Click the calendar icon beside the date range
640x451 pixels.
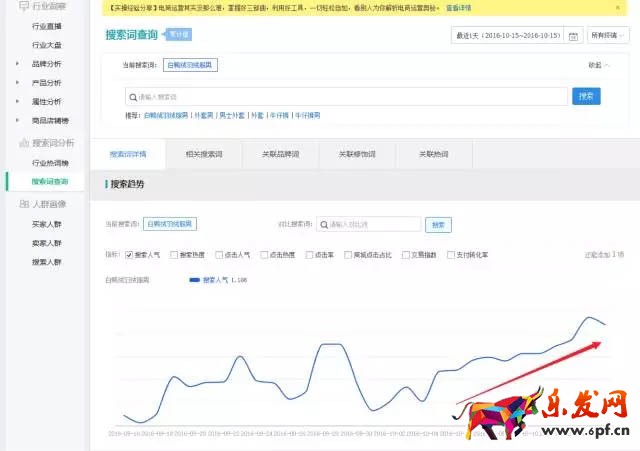[573, 36]
